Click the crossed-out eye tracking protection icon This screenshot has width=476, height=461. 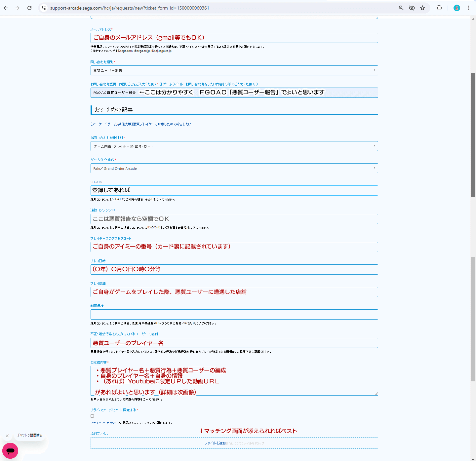412,8
